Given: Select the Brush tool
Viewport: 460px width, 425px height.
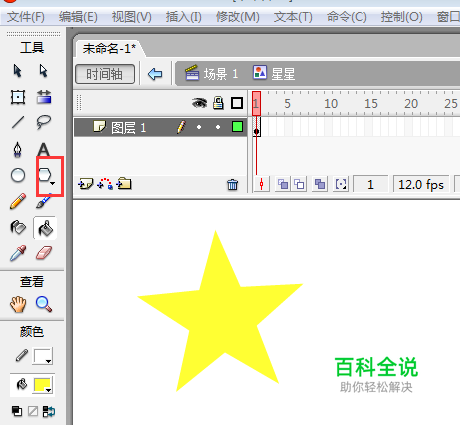Looking at the screenshot, I should pos(44,201).
